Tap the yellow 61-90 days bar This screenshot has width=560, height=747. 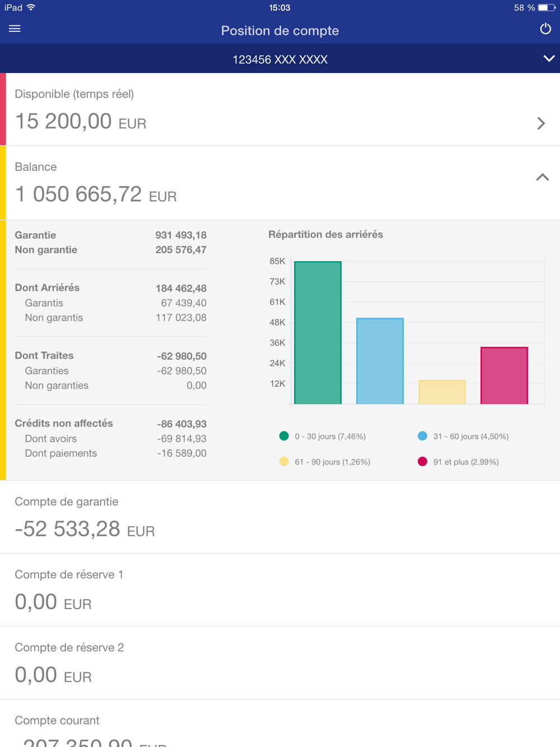point(442,392)
